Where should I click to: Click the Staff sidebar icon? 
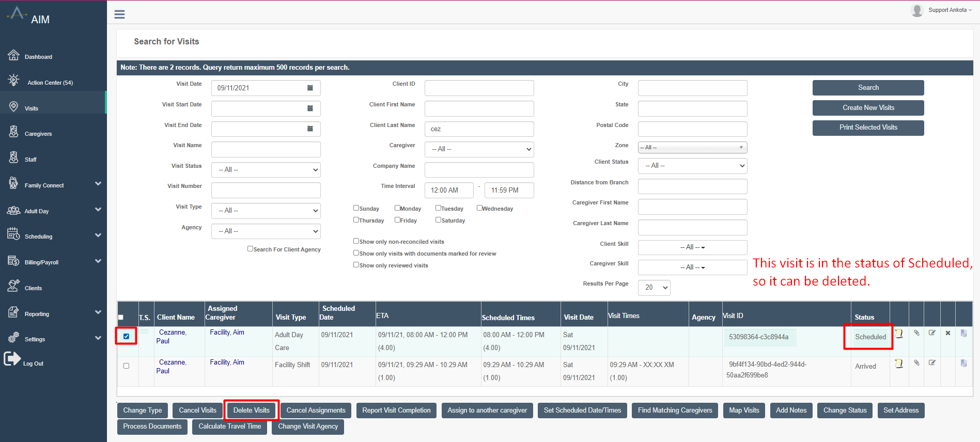[x=13, y=157]
